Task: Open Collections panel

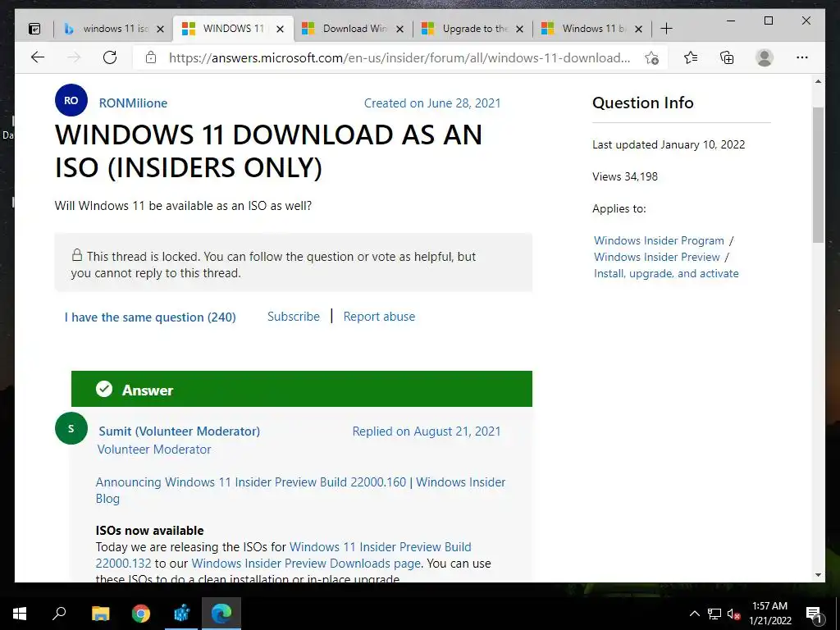Action: coord(727,57)
